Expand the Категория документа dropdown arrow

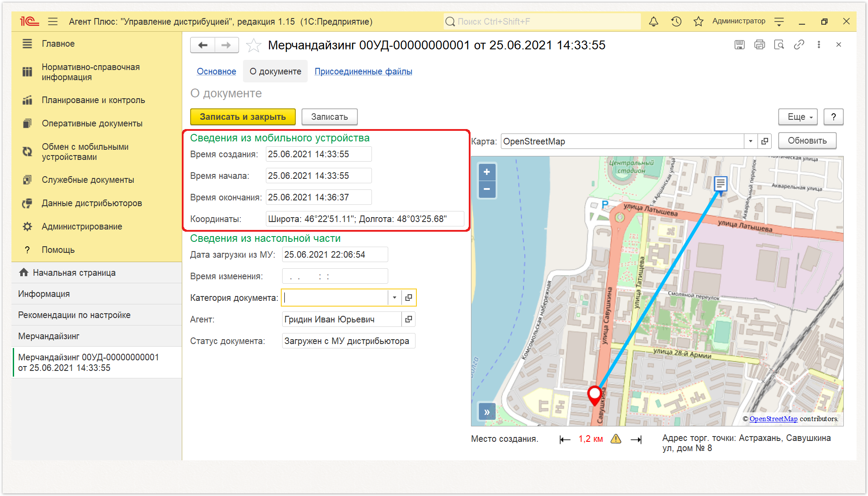coord(394,298)
